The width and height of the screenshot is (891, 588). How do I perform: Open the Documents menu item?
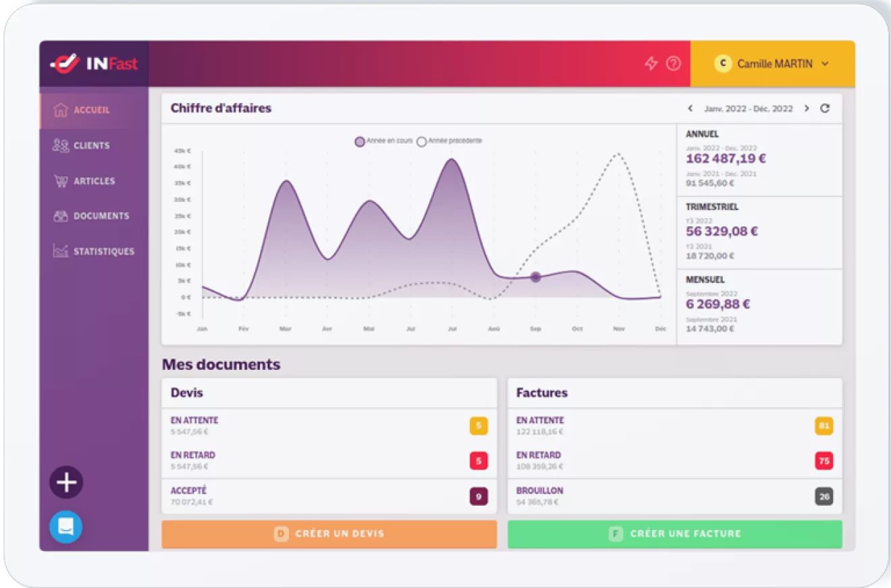94,216
